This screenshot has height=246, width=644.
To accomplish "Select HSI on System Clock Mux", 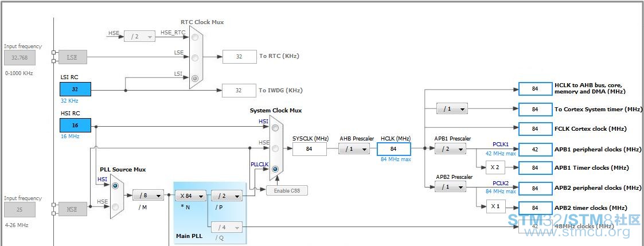I will [275, 128].
